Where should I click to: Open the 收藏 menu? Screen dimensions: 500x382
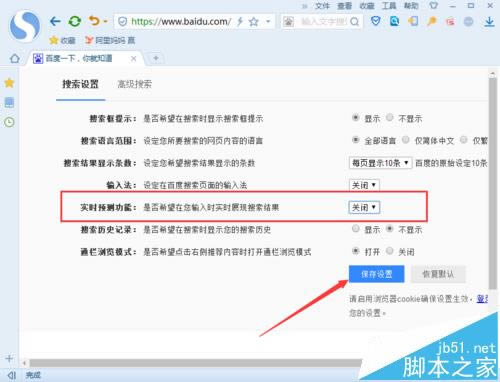(367, 6)
